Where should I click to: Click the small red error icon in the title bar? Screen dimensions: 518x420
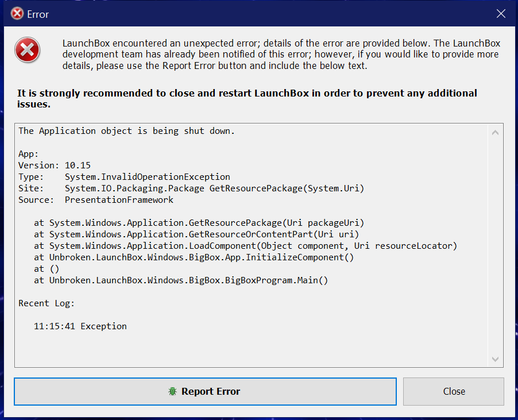pos(17,14)
